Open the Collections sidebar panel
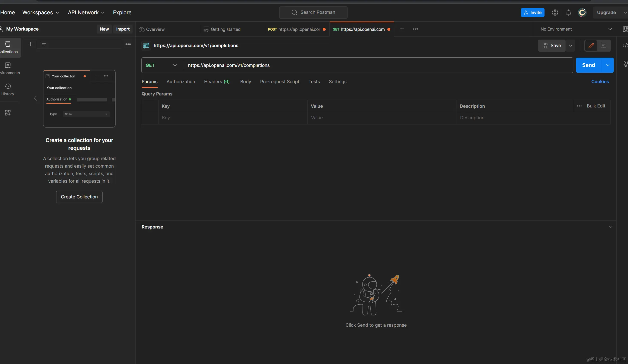 [x=9, y=48]
